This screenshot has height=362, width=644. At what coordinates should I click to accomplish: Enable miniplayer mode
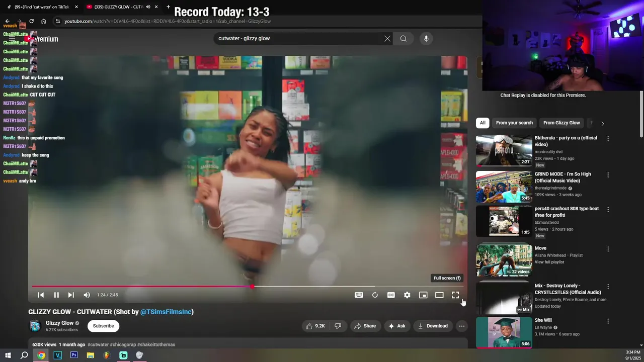pos(423,295)
